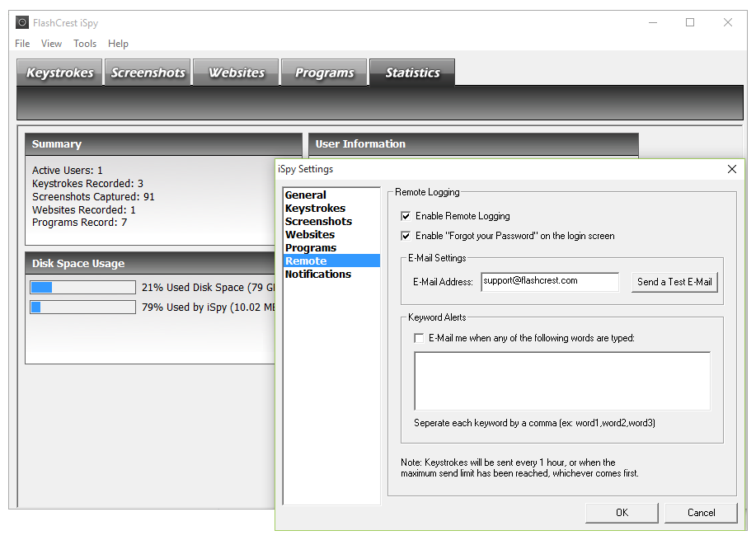The image size is (756, 540).
Task: Enable e-mail keyword alerts checkbox
Action: pyautogui.click(x=419, y=338)
